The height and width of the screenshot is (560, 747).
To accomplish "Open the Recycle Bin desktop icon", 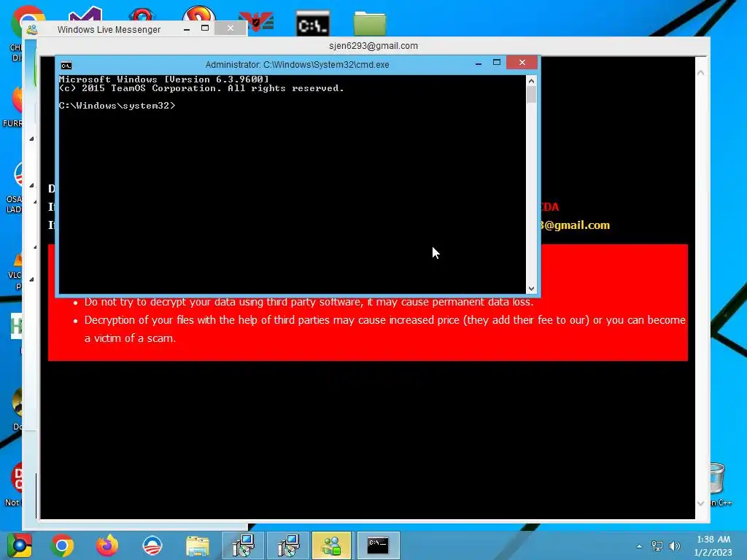I will coord(718,480).
